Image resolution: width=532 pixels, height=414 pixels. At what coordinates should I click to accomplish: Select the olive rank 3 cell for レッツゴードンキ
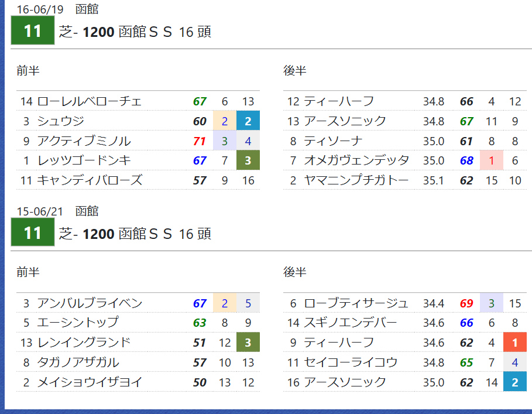coord(248,160)
